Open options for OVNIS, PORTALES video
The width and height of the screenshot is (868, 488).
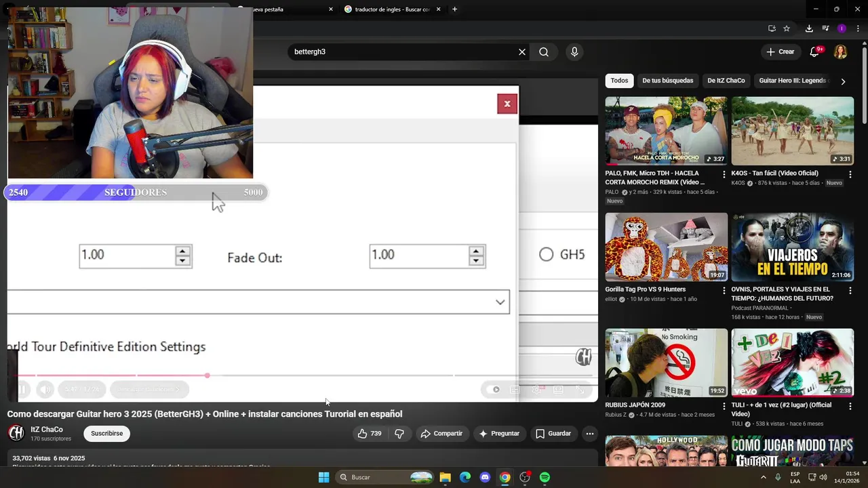(850, 291)
